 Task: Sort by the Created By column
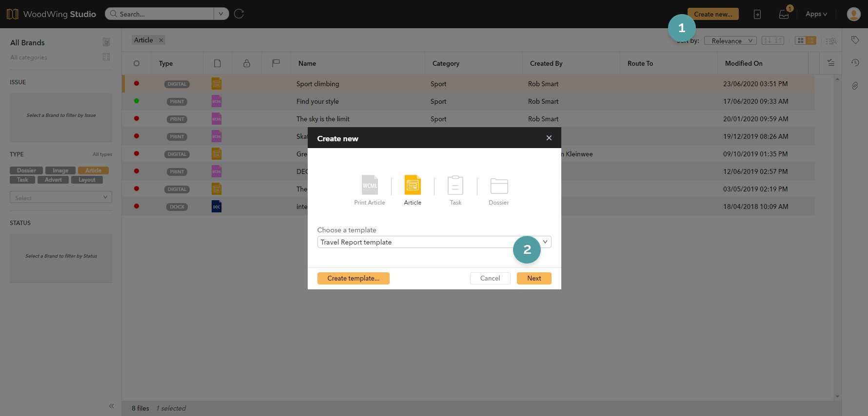click(x=546, y=63)
